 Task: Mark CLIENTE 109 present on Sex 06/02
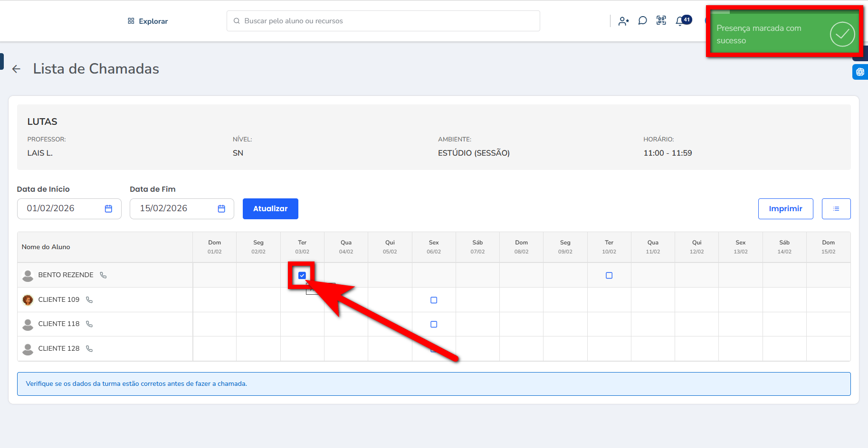(434, 300)
